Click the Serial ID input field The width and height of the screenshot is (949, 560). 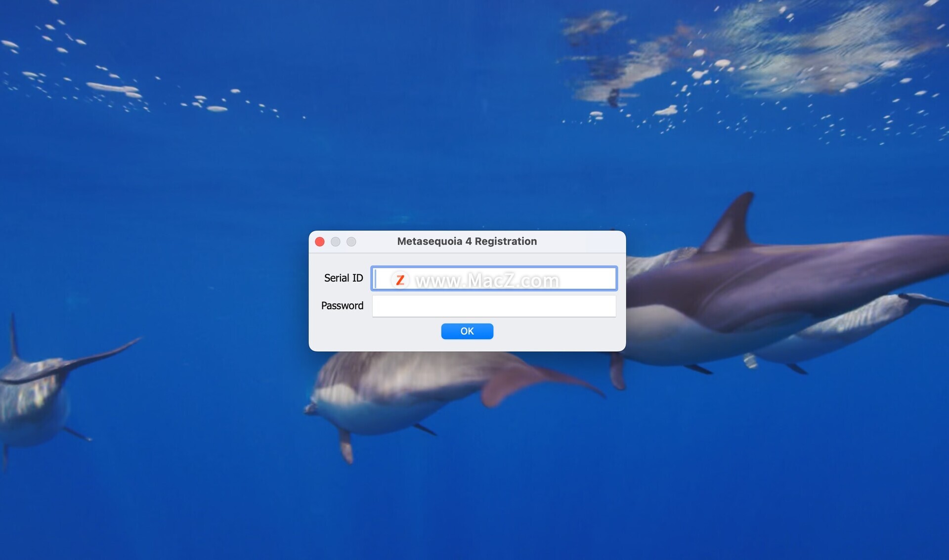494,278
